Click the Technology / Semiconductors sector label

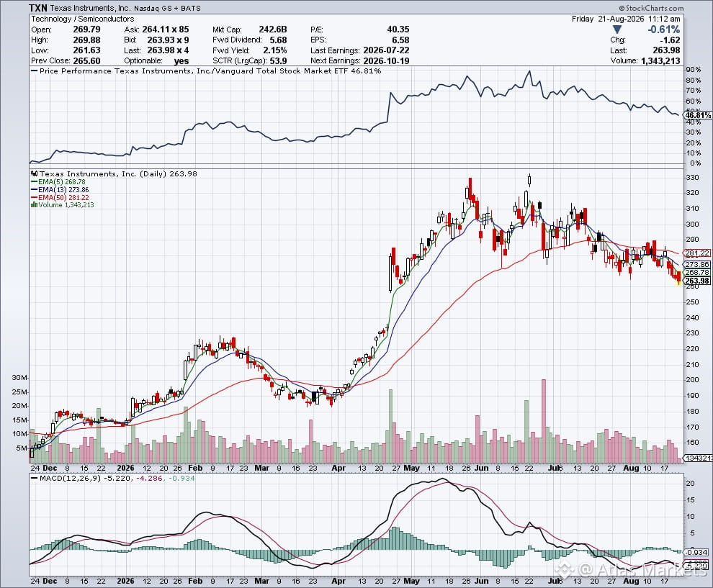pyautogui.click(x=82, y=19)
